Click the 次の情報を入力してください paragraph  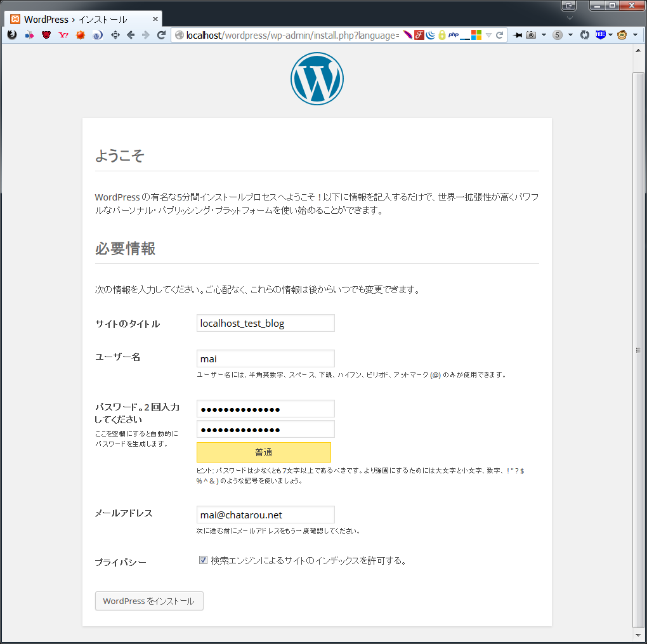tap(258, 289)
